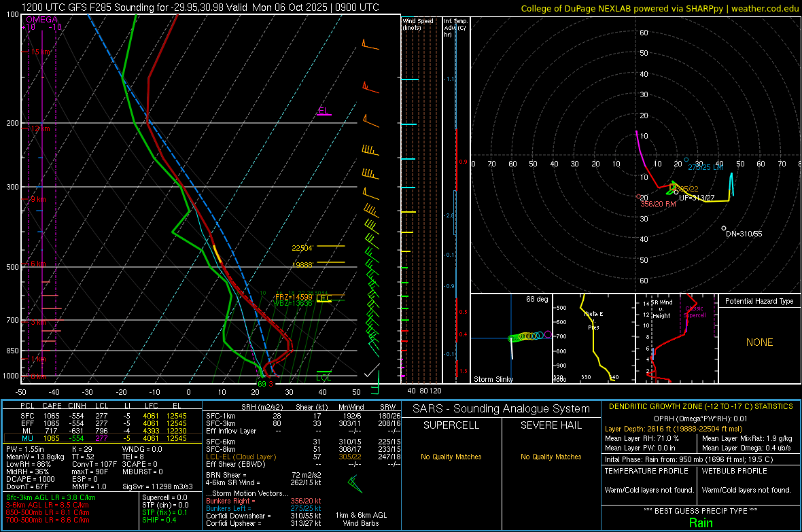Viewport: 802px width, 532px height.
Task: Click the 850-500mb LR value
Action: coord(48,512)
